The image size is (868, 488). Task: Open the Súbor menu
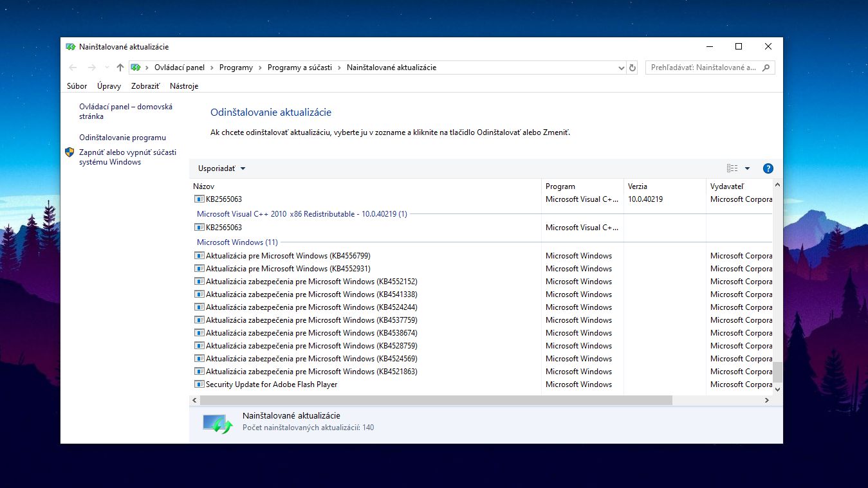click(77, 86)
